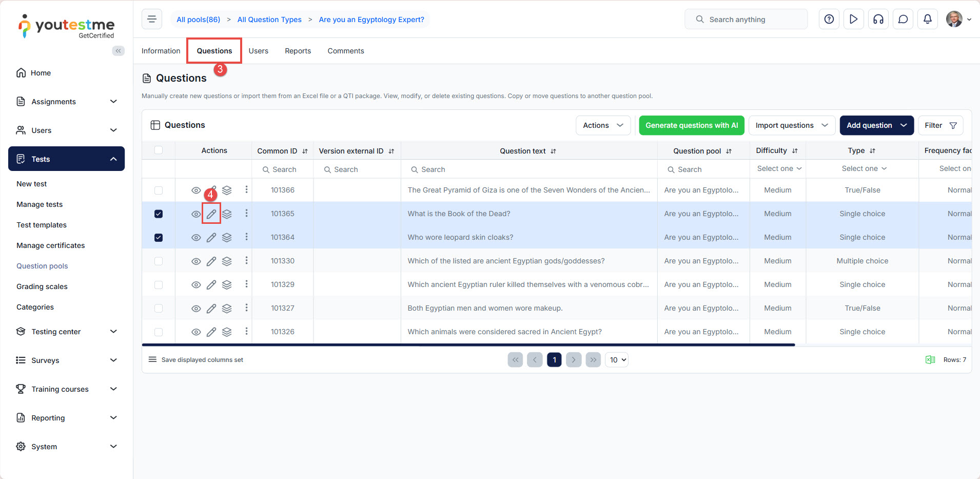
Task: Collapse the sidebar with the double-arrow icon
Action: (119, 51)
